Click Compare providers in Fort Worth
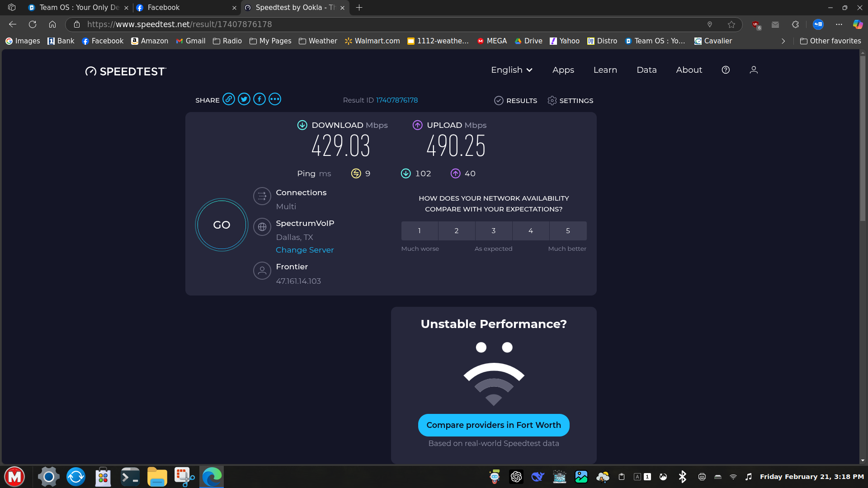868x488 pixels. (x=494, y=425)
